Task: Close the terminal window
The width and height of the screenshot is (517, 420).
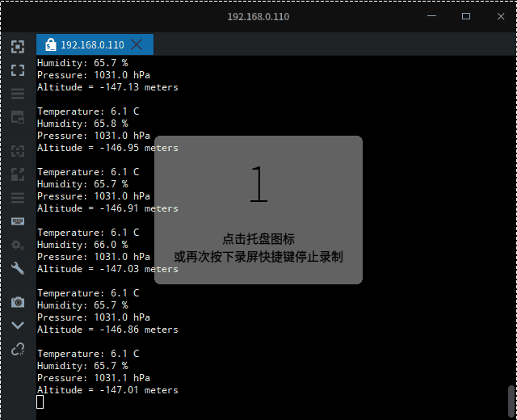Action: pos(501,16)
